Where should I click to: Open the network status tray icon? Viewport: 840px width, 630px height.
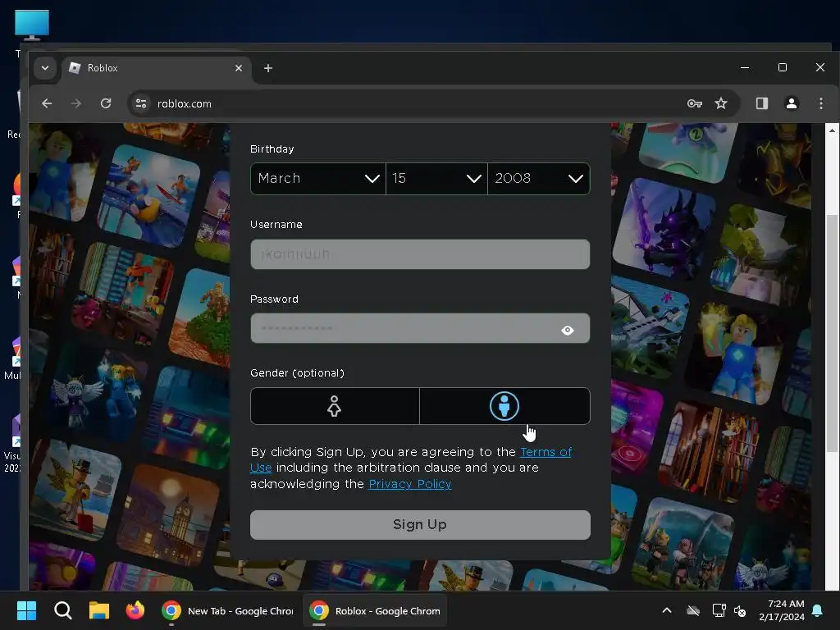coord(719,610)
